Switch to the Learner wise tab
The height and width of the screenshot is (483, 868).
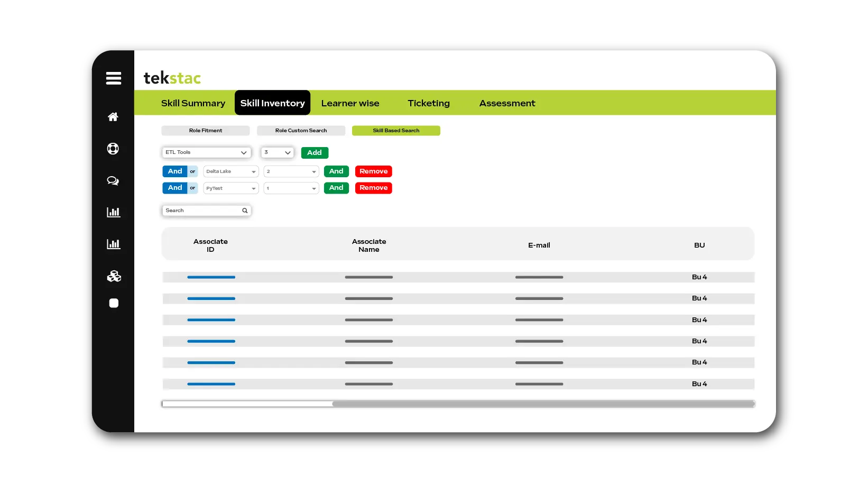[x=350, y=103]
